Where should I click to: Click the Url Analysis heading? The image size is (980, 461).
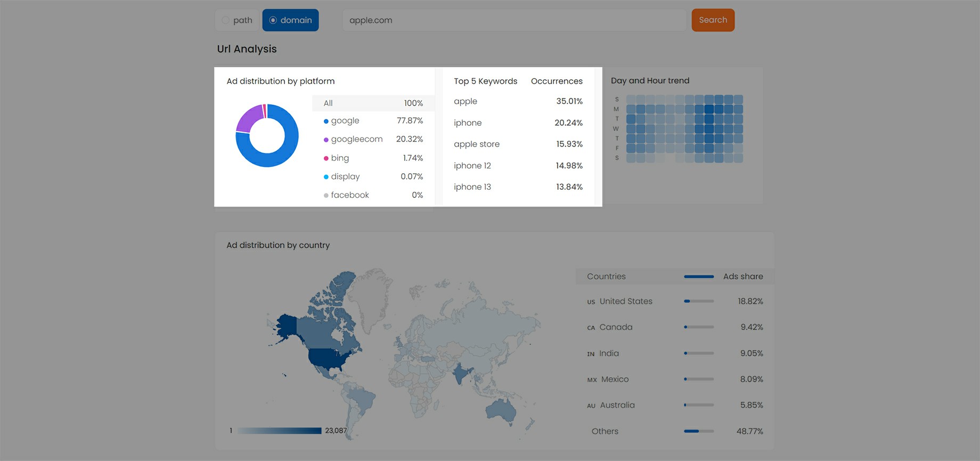(247, 49)
